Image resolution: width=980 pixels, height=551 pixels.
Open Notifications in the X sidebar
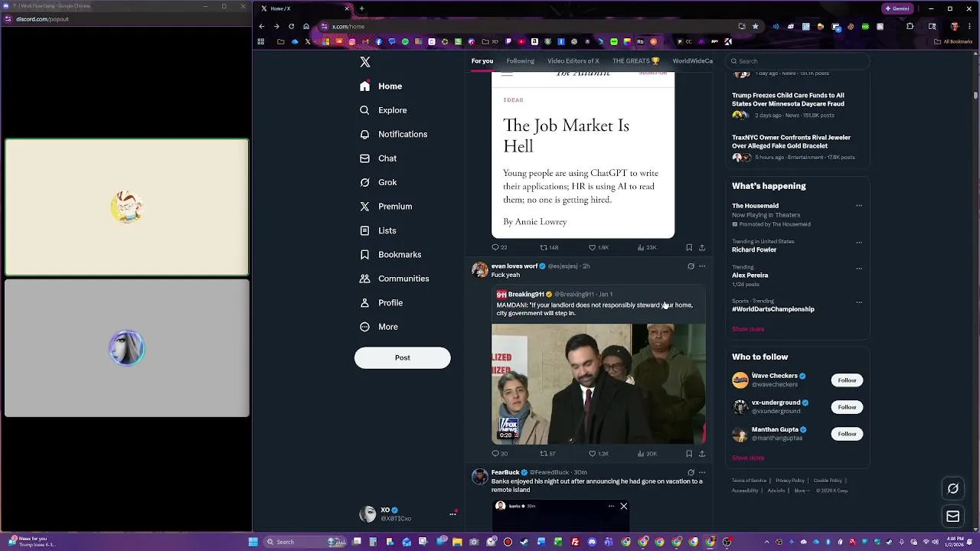pos(394,134)
